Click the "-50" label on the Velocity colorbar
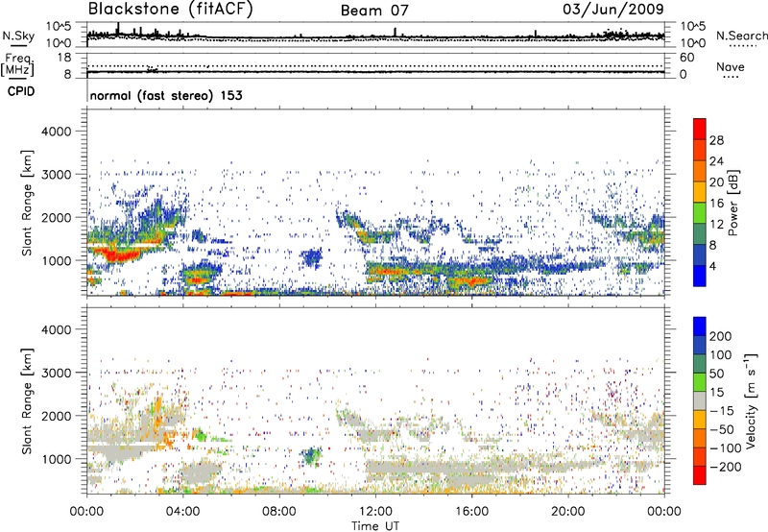The width and height of the screenshot is (768, 532). point(722,429)
